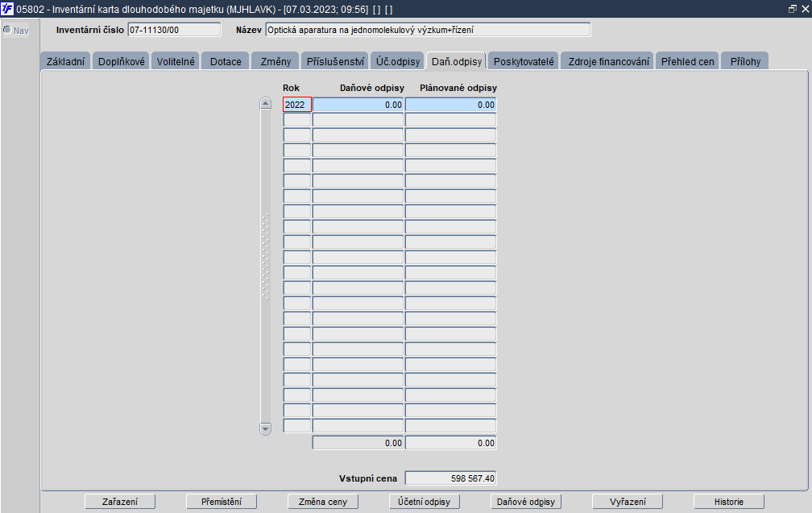812x513 pixels.
Task: Close the inventory card window
Action: [806, 9]
